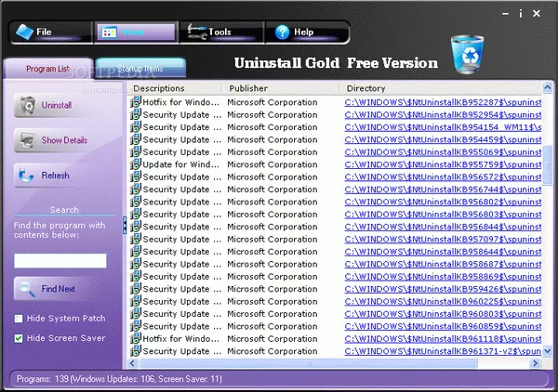Click the Show Details button
Image resolution: width=558 pixels, height=392 pixels.
51,140
